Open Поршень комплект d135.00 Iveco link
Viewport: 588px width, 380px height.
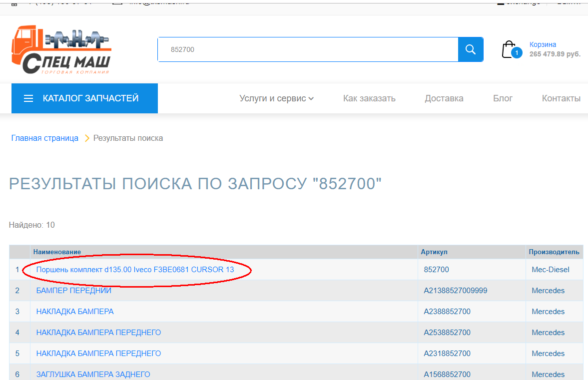click(x=135, y=270)
